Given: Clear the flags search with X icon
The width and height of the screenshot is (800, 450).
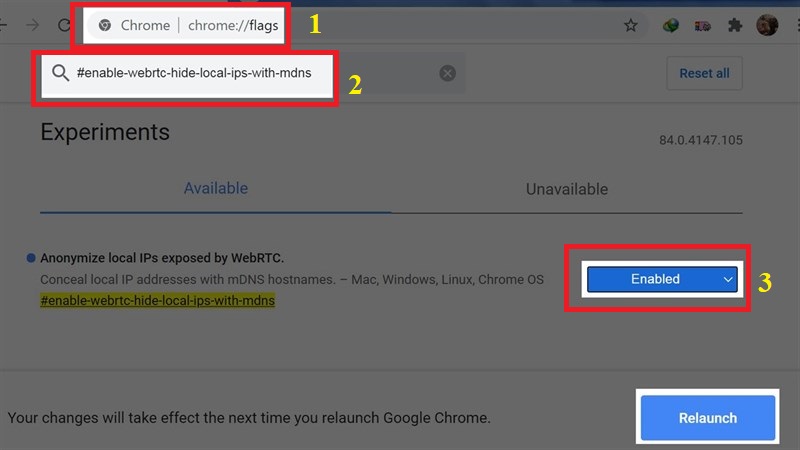Looking at the screenshot, I should click(x=447, y=73).
